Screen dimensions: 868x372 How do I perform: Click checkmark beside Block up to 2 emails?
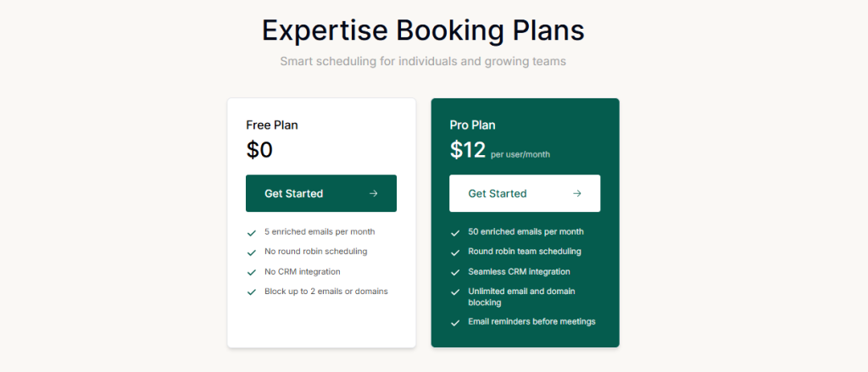252,292
